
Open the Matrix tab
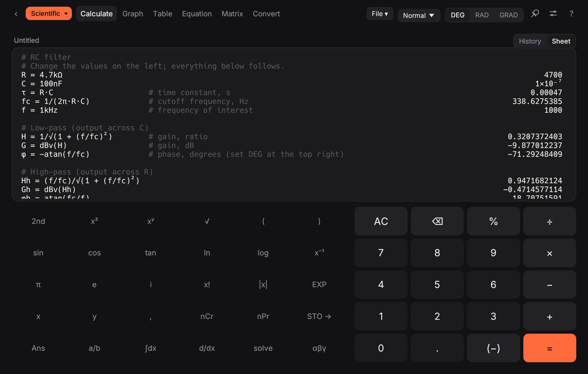pos(232,14)
